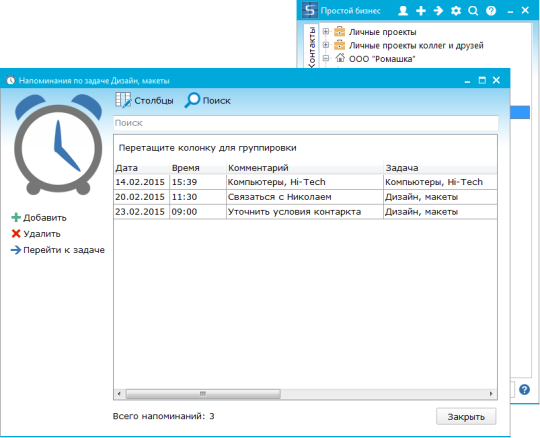Click the alarm clock image
Screen dimensions: 540x438
(58, 145)
